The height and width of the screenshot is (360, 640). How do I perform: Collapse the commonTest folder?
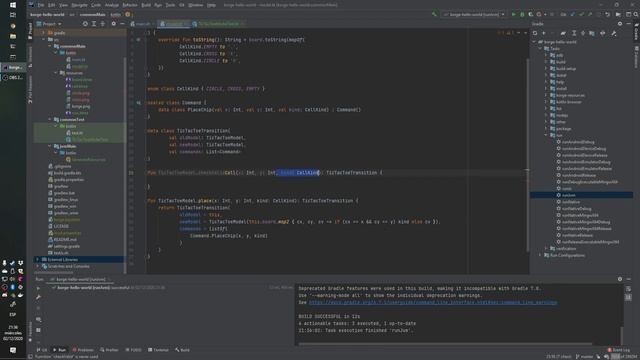[50, 120]
